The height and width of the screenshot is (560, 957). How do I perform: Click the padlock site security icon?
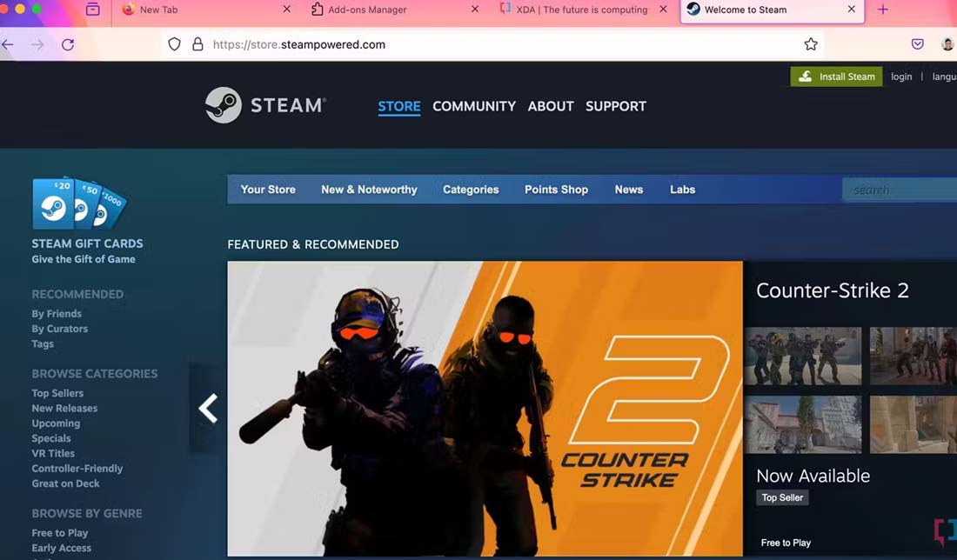coord(197,44)
